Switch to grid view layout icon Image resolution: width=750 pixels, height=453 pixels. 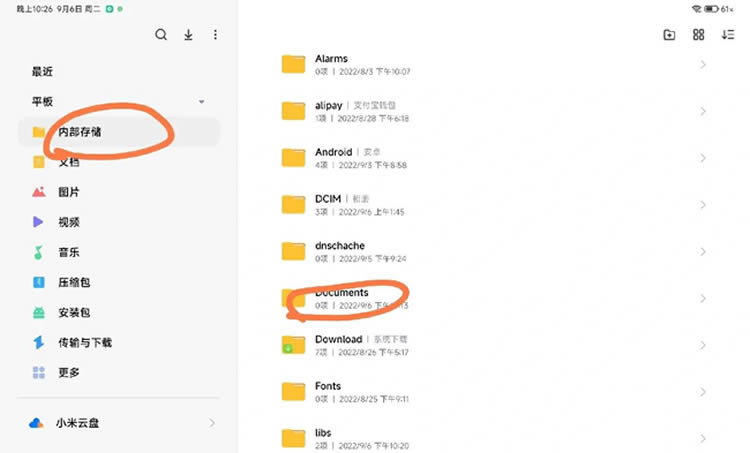[698, 35]
